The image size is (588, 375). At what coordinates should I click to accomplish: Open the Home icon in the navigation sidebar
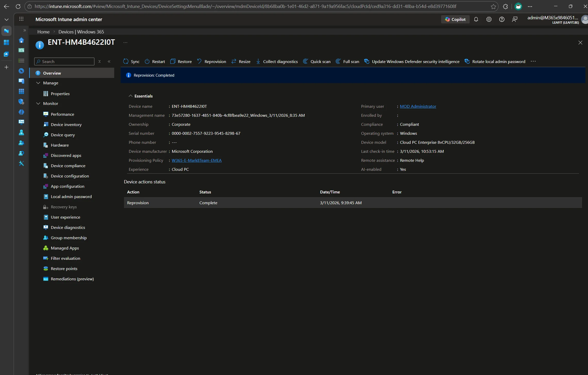(x=22, y=40)
